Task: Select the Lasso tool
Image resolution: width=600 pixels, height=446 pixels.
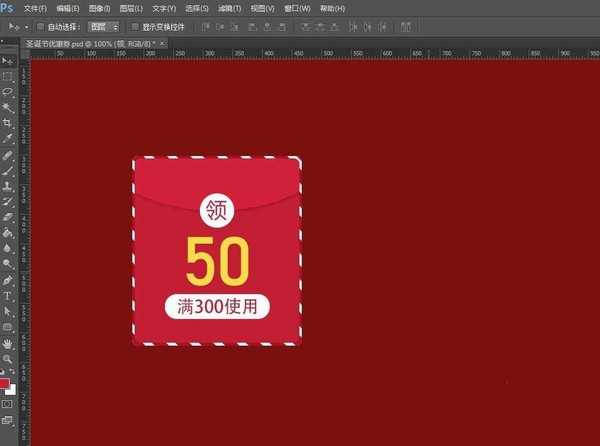Action: coord(7,91)
